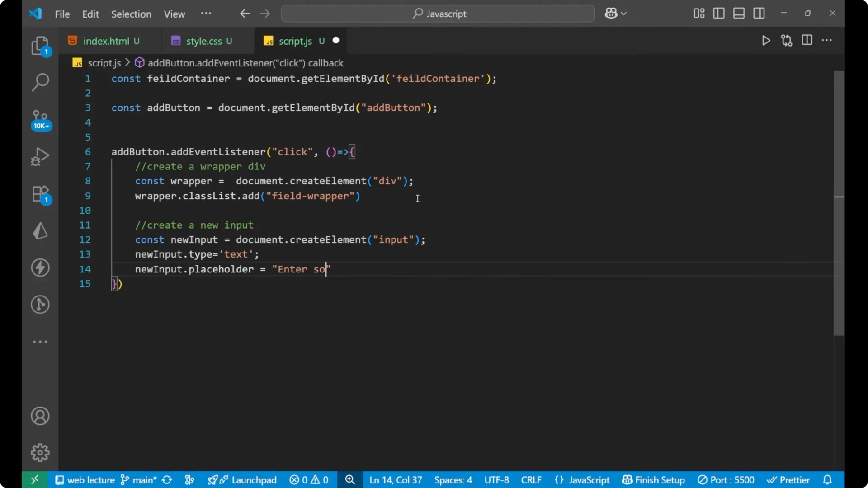This screenshot has width=868, height=488.
Task: Open the Search sidebar
Action: pos(40,82)
